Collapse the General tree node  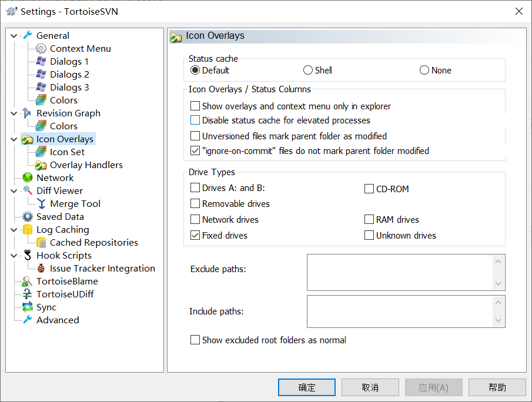click(x=14, y=36)
